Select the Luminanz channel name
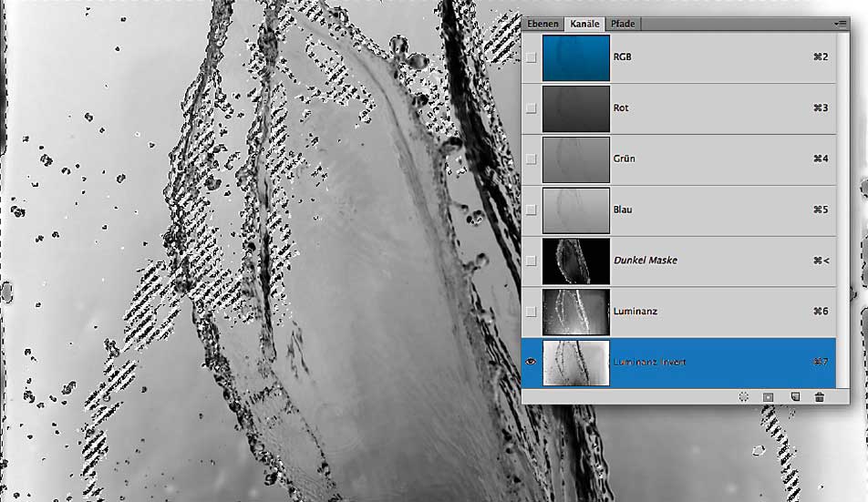 click(635, 312)
